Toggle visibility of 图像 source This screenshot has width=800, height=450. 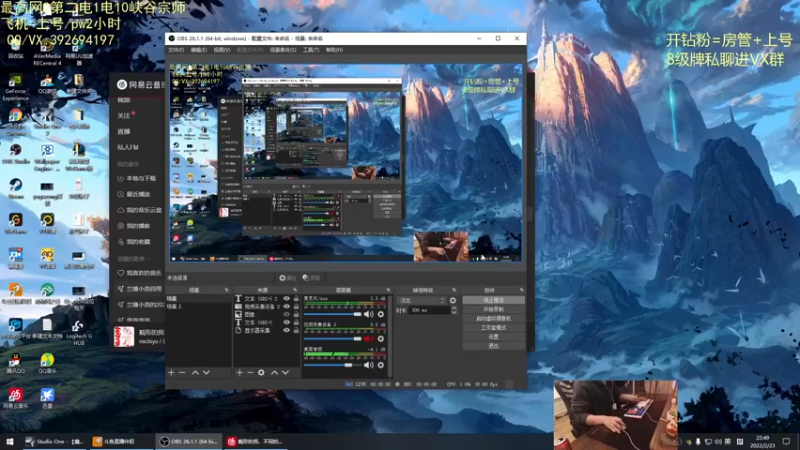click(x=286, y=314)
